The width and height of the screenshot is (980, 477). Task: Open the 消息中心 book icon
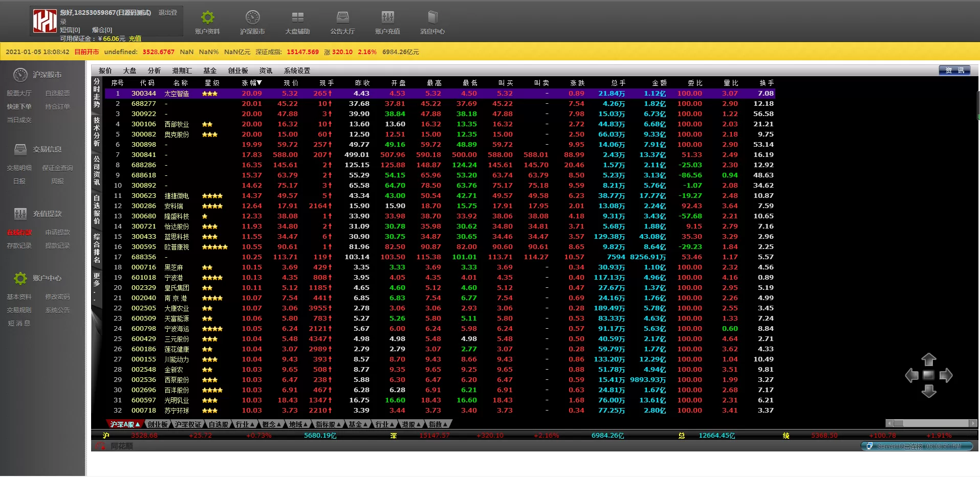432,18
